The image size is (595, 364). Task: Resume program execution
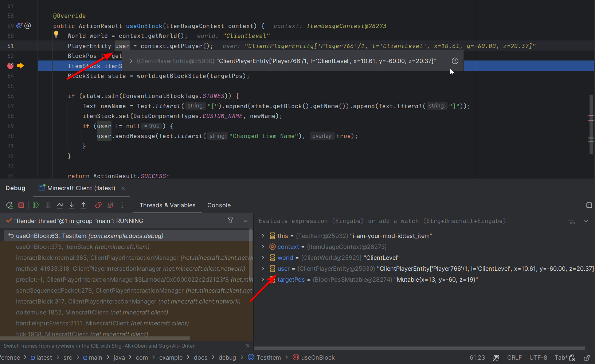click(36, 205)
